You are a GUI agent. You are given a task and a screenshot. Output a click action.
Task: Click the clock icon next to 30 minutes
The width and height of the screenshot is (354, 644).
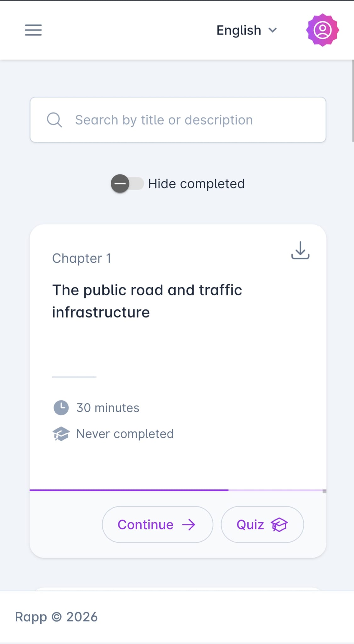[x=61, y=408]
